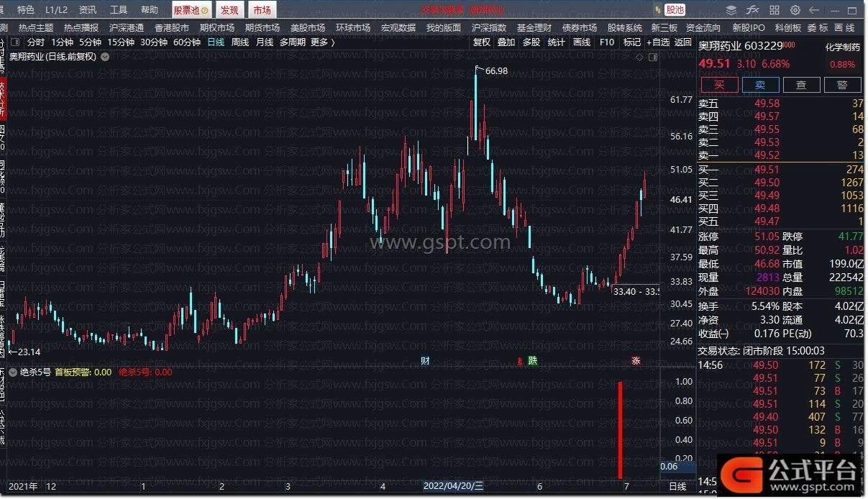Open the 资讯 menu
Screen dimensions: 868x499
coord(88,10)
